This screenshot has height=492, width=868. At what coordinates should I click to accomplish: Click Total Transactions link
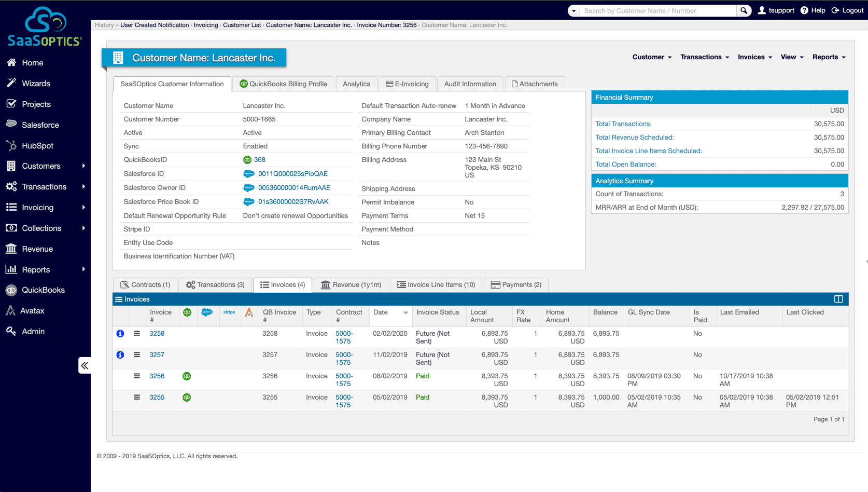(623, 124)
